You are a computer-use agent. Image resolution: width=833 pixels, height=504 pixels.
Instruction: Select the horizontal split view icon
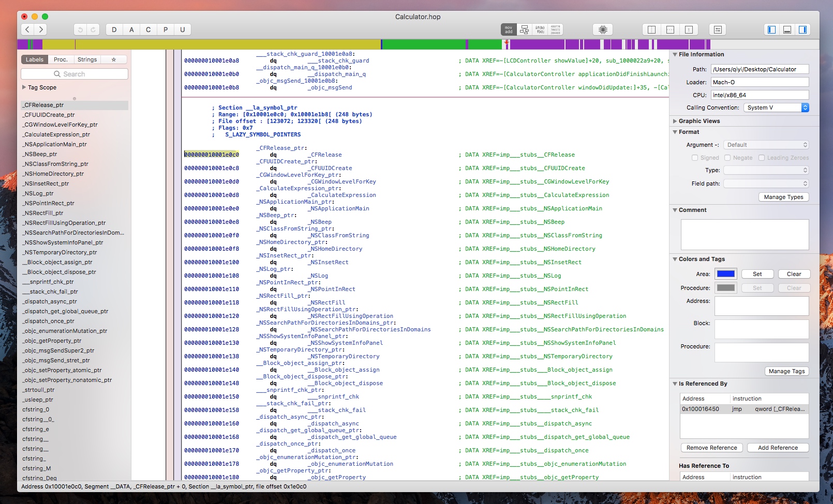click(x=671, y=29)
